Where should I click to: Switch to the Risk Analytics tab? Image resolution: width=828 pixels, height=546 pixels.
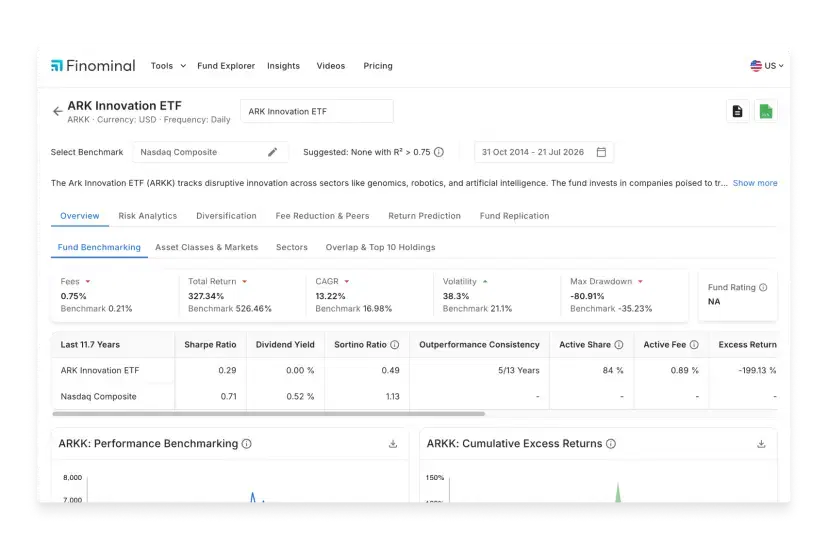coord(147,216)
